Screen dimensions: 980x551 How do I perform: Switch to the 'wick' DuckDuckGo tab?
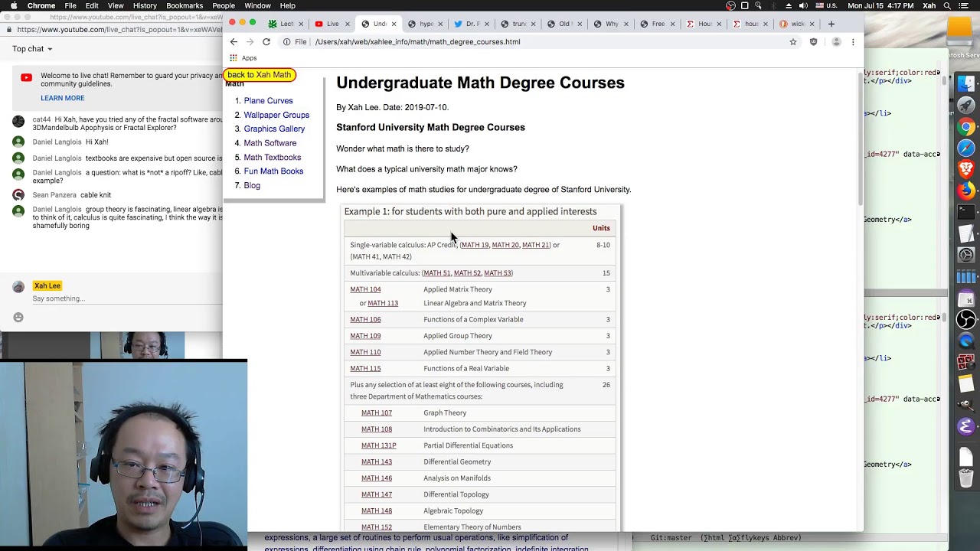pos(797,24)
